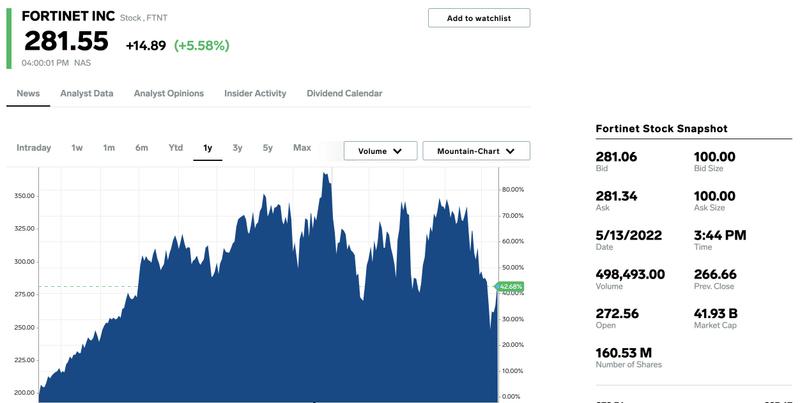Click the 281.34 Ask value
This screenshot has width=800, height=403.
pos(616,196)
